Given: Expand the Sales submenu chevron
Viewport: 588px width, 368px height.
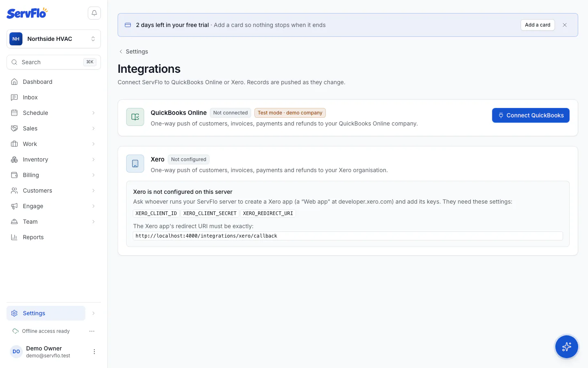Looking at the screenshot, I should coord(94,128).
